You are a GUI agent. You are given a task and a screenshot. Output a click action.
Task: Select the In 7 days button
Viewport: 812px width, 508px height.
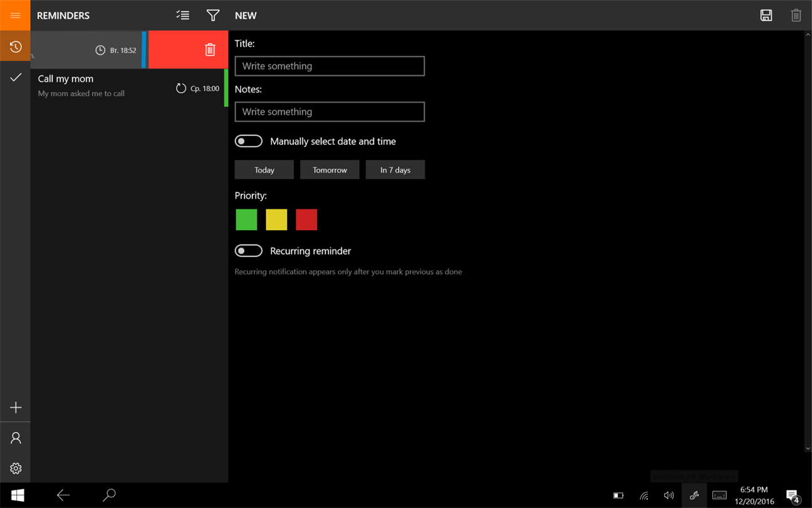395,170
